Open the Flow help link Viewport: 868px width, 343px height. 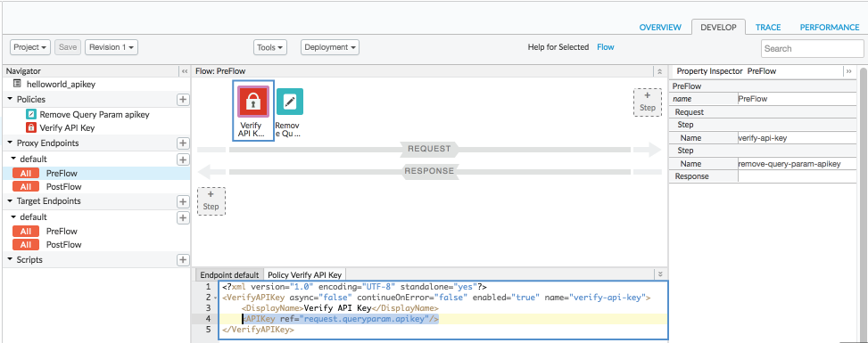605,47
